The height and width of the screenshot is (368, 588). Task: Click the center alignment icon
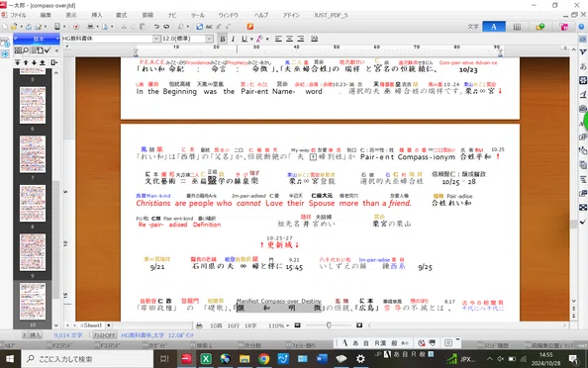(x=289, y=39)
